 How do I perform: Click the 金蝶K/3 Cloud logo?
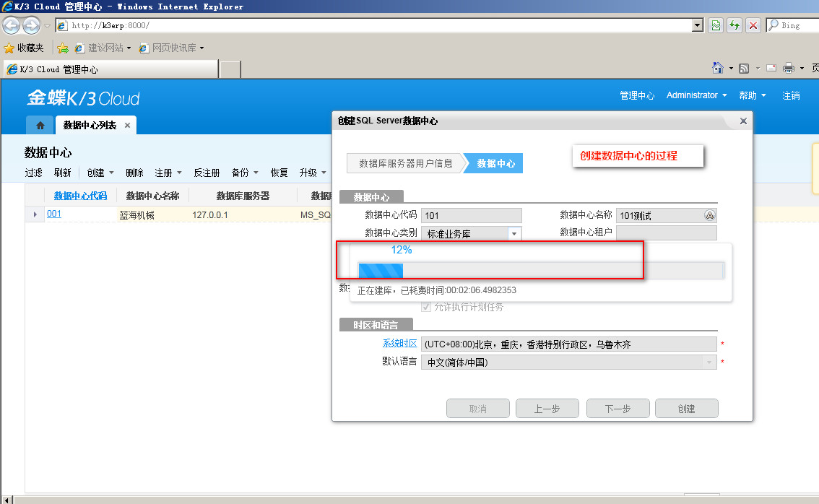(x=84, y=98)
